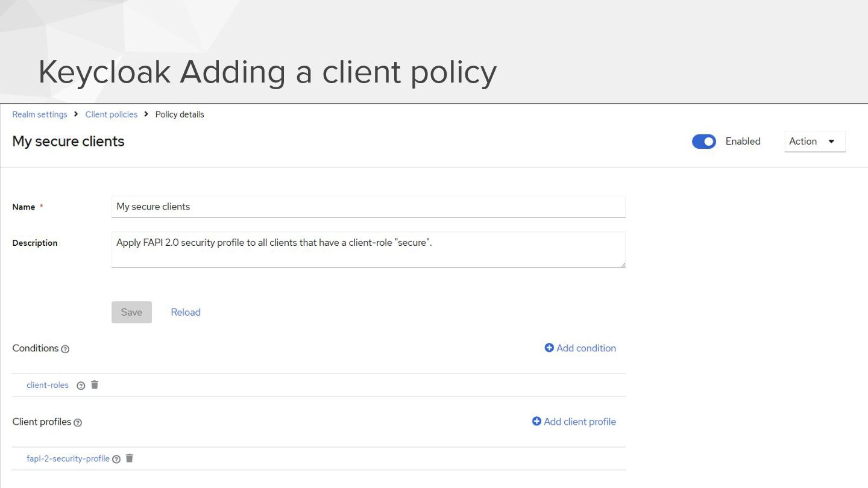The image size is (868, 488).
Task: Navigate to Client policies breadcrumb
Action: (x=112, y=114)
